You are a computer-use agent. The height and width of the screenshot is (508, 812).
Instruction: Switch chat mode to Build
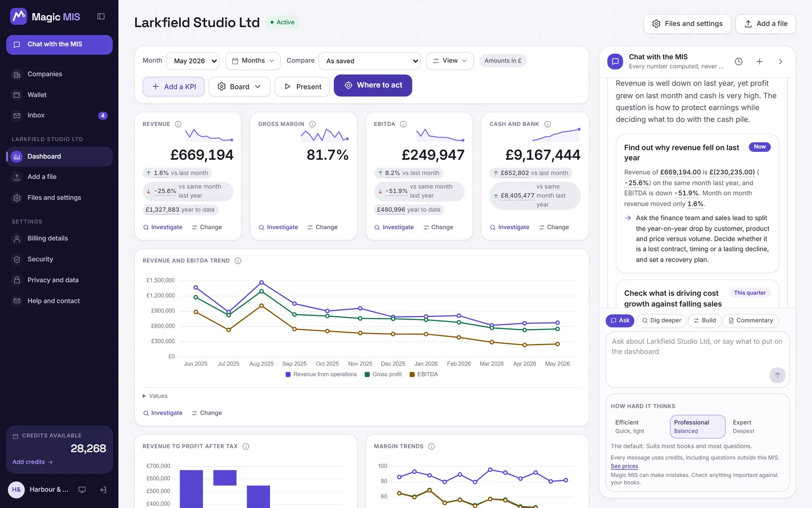(705, 321)
